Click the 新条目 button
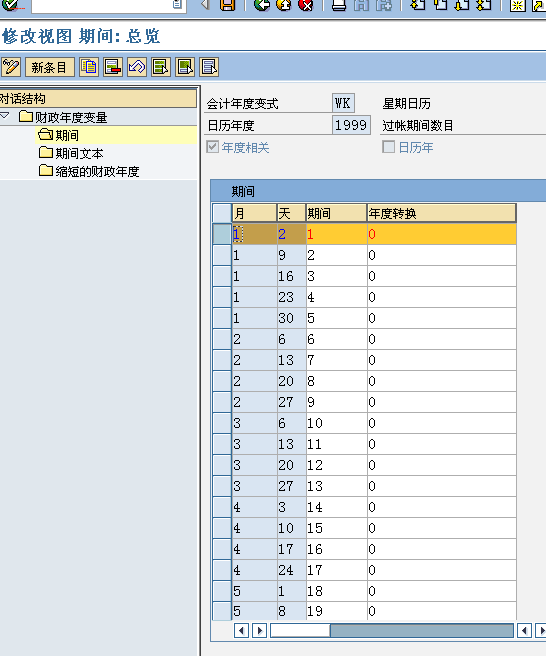The height and width of the screenshot is (656, 554). [49, 67]
